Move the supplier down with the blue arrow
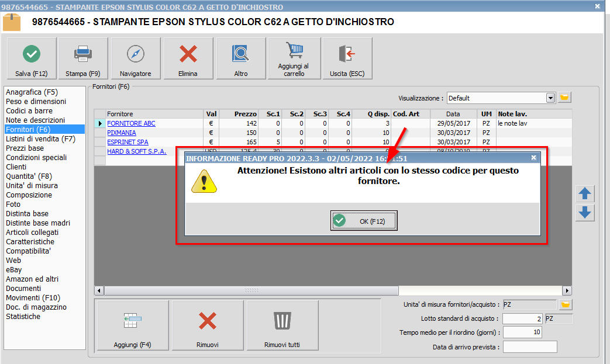 585,213
